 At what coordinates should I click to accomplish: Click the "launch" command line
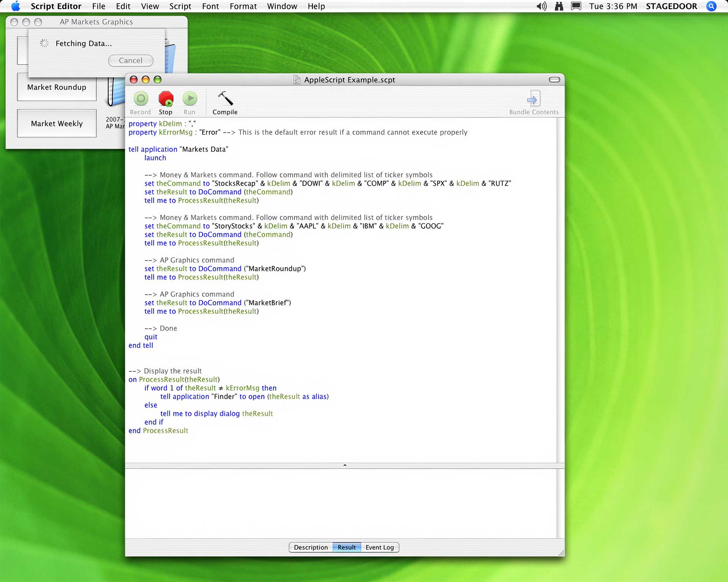[x=155, y=158]
